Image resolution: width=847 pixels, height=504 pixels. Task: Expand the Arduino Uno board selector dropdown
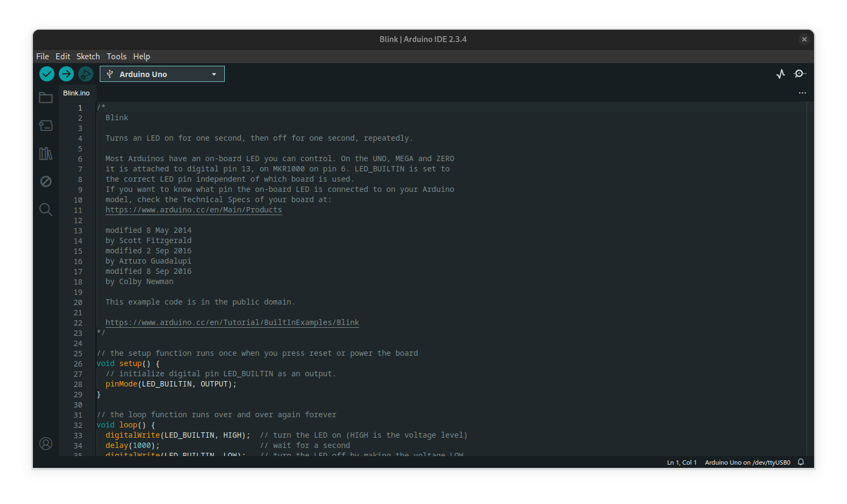click(x=162, y=74)
